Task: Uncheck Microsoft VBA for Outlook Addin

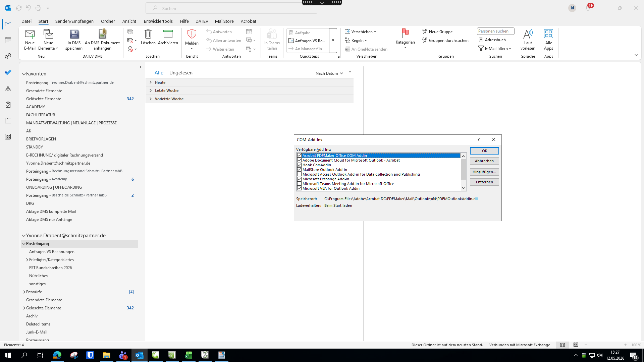Action: (x=299, y=188)
